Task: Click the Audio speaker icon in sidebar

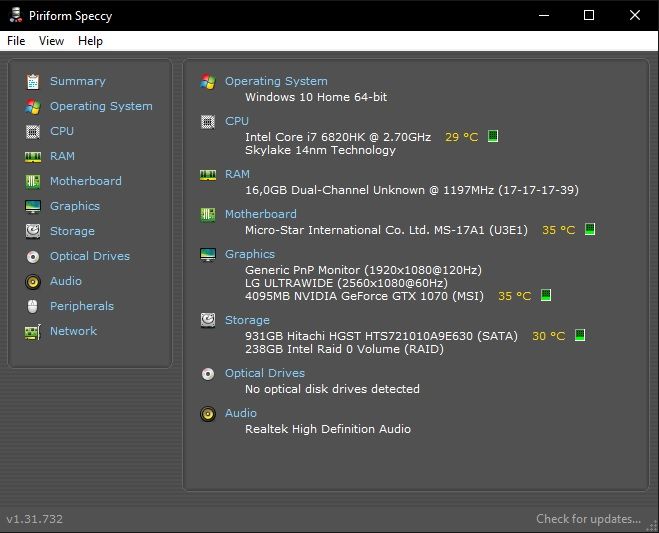Action: point(33,282)
